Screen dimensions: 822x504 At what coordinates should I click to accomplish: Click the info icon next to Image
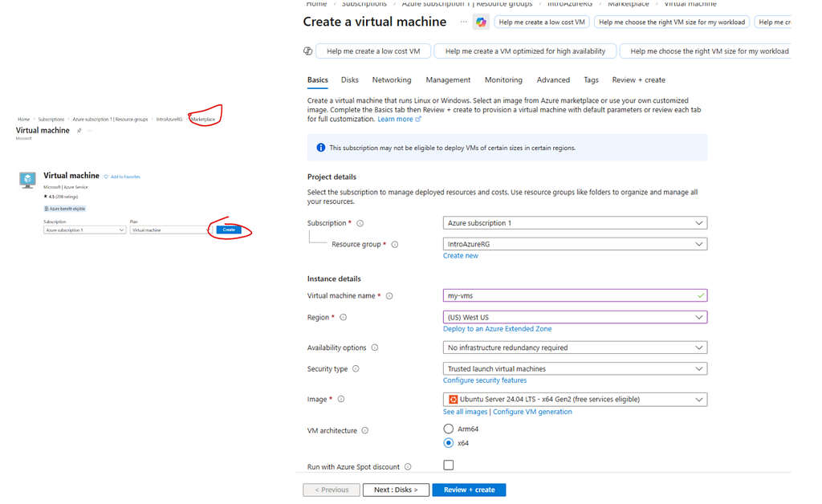tap(341, 399)
